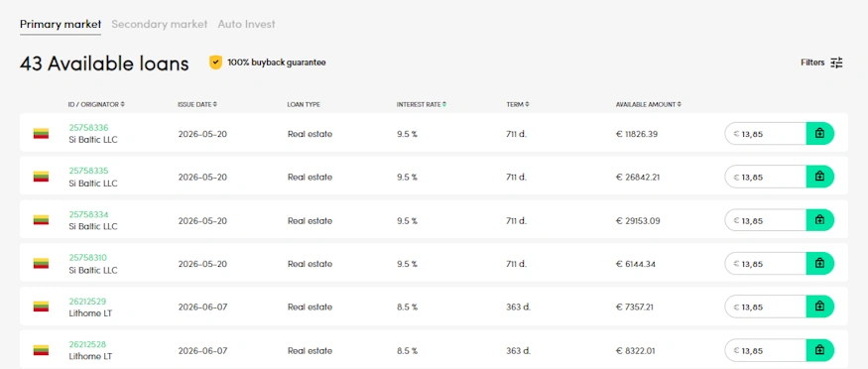868x369 pixels.
Task: Invest in loan 25758310 with green bag button
Action: (819, 263)
